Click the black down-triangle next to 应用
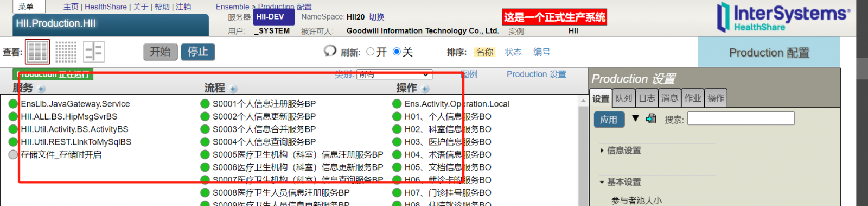This screenshot has height=206, width=868. [635, 118]
